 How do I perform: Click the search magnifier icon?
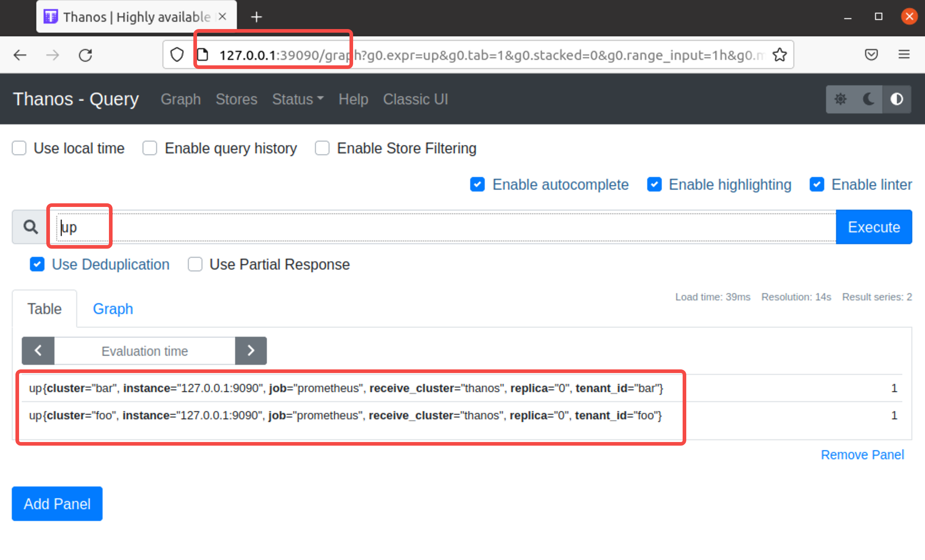pos(30,227)
